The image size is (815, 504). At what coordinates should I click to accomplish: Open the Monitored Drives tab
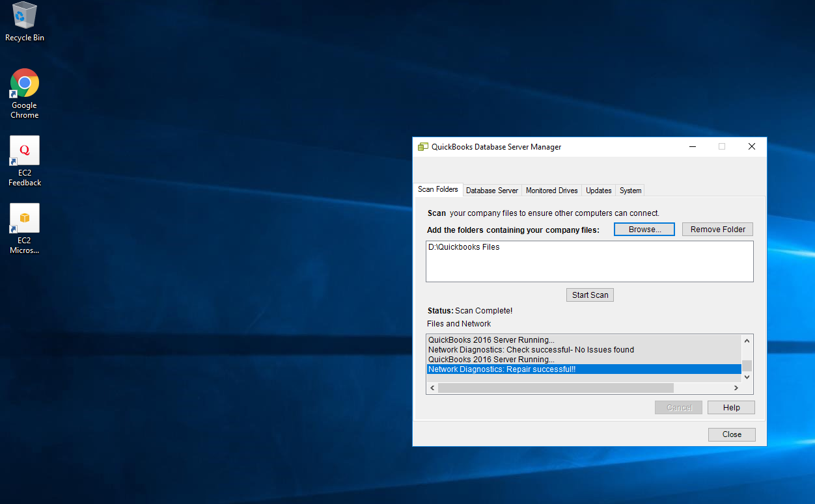coord(552,191)
